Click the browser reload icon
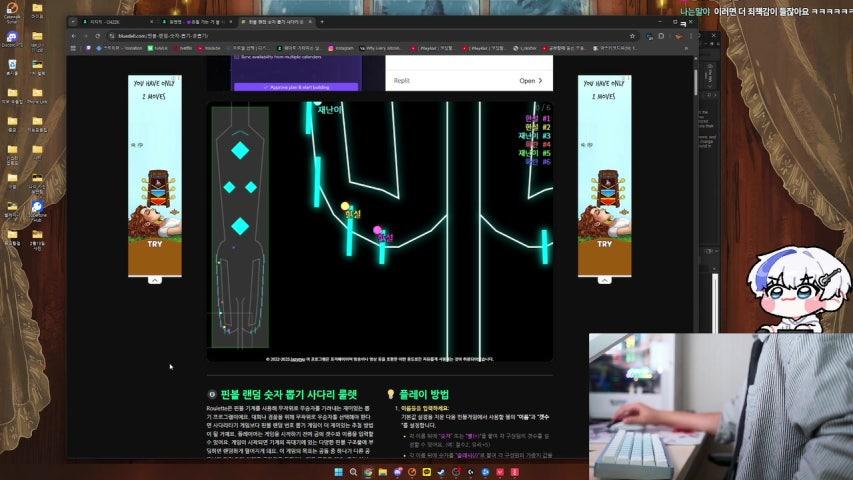Image resolution: width=853 pixels, height=480 pixels. coord(98,35)
